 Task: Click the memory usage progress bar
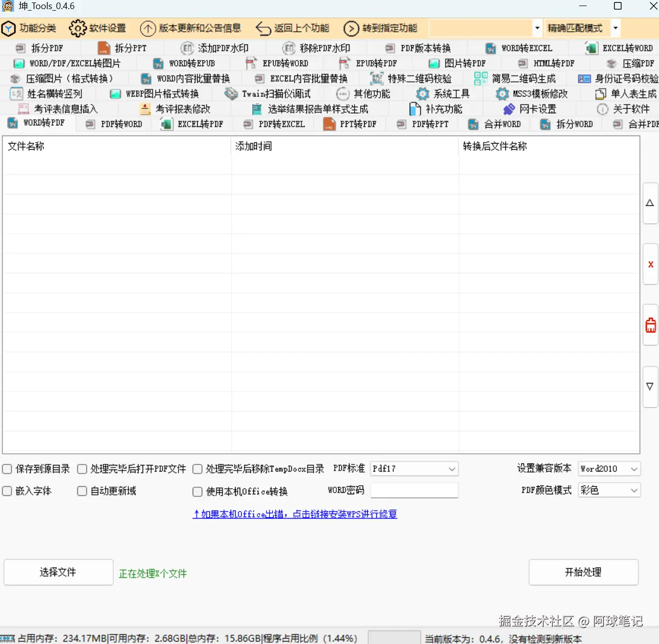394,637
